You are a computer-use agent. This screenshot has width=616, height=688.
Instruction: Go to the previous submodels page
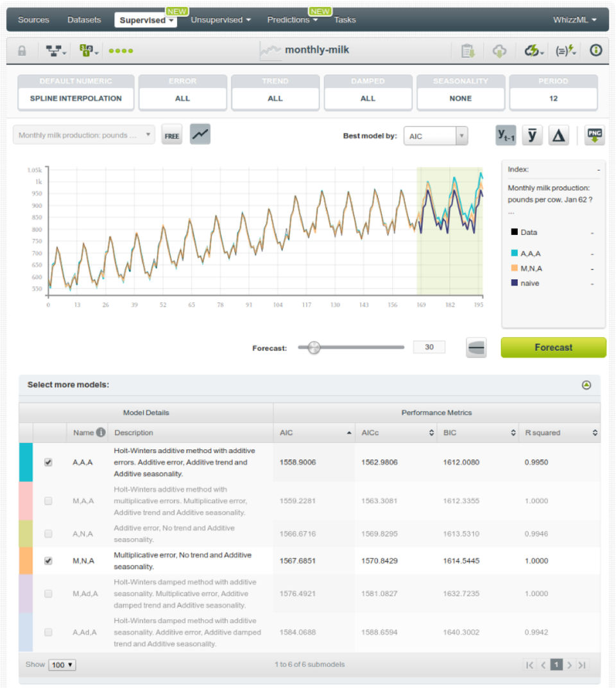coord(543,665)
